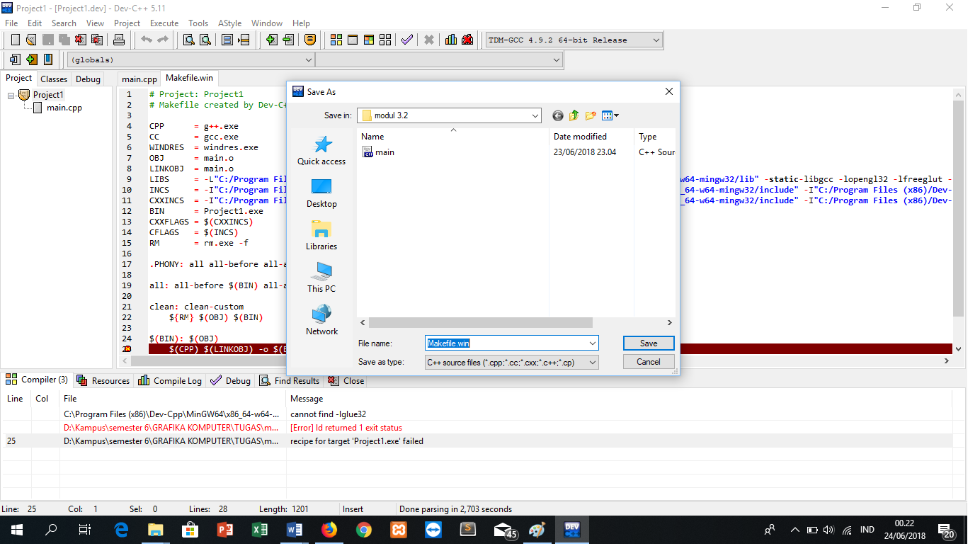The width and height of the screenshot is (980, 551).
Task: Collapse the Project1 tree node
Action: pyautogui.click(x=11, y=95)
